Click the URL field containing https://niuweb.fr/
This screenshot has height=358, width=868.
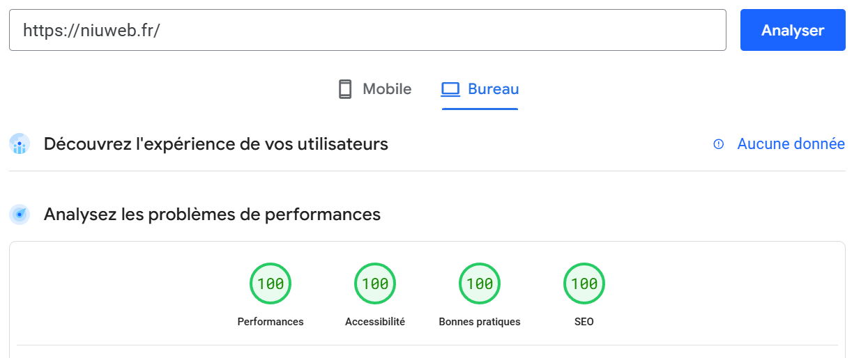click(367, 30)
